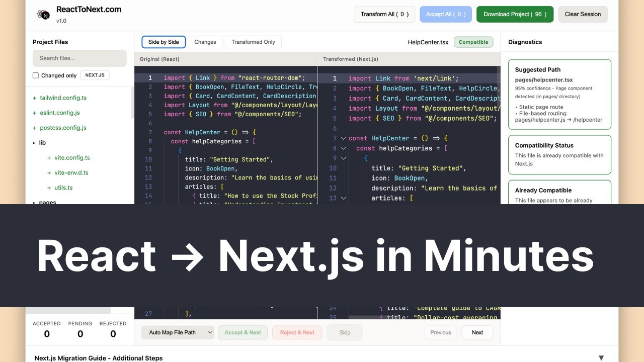Click the Suggested Path diagnostics card
The image size is (644, 362).
tap(559, 95)
